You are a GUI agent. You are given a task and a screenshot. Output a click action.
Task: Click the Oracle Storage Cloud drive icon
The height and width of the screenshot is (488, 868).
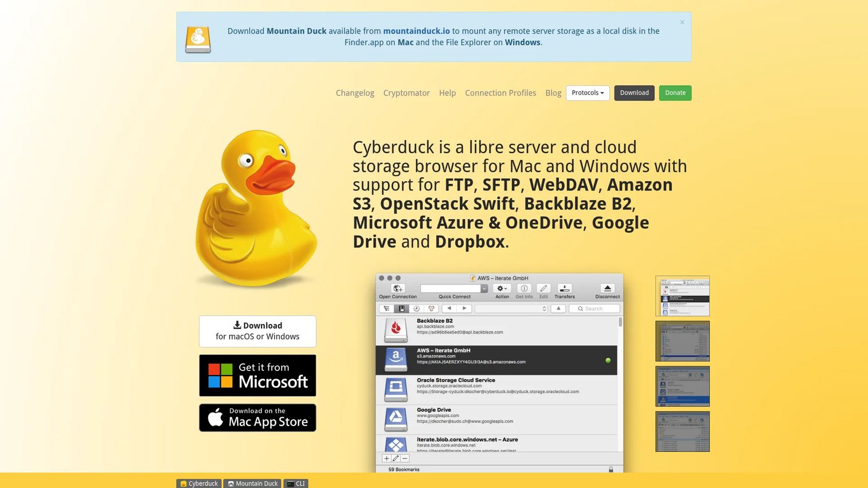tap(396, 390)
